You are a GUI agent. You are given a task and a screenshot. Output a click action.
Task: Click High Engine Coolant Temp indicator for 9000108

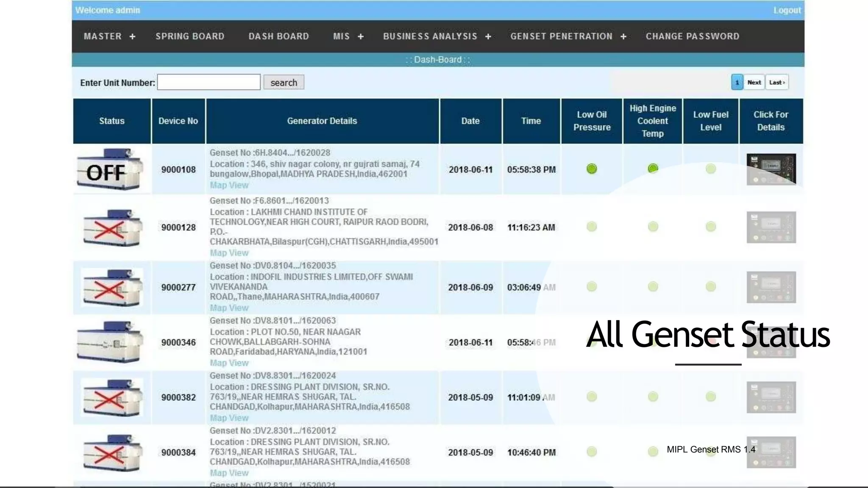point(653,169)
